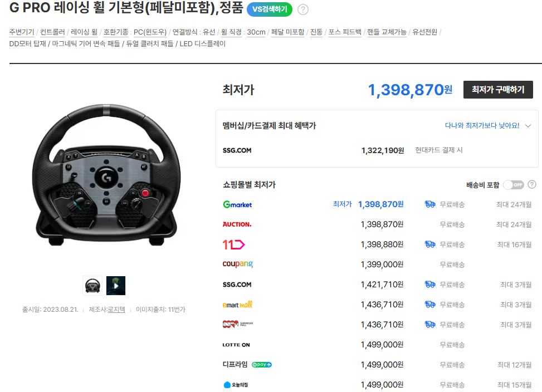Viewport: 542px width, 392px height.
Task: Open the 로지텍 manufacturer link
Action: [x=116, y=309]
